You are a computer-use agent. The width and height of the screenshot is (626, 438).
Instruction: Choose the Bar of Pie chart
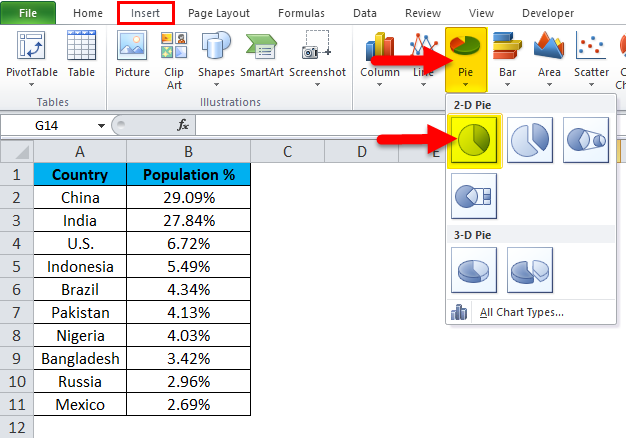pos(474,196)
